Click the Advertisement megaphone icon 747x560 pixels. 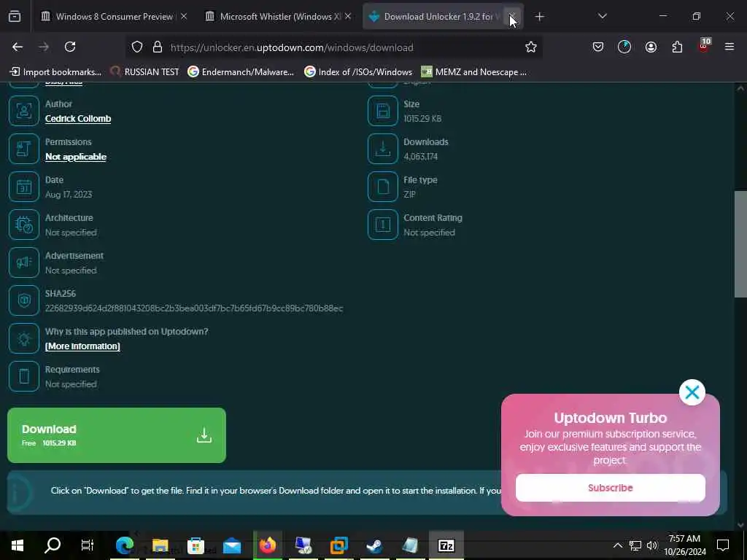[24, 262]
